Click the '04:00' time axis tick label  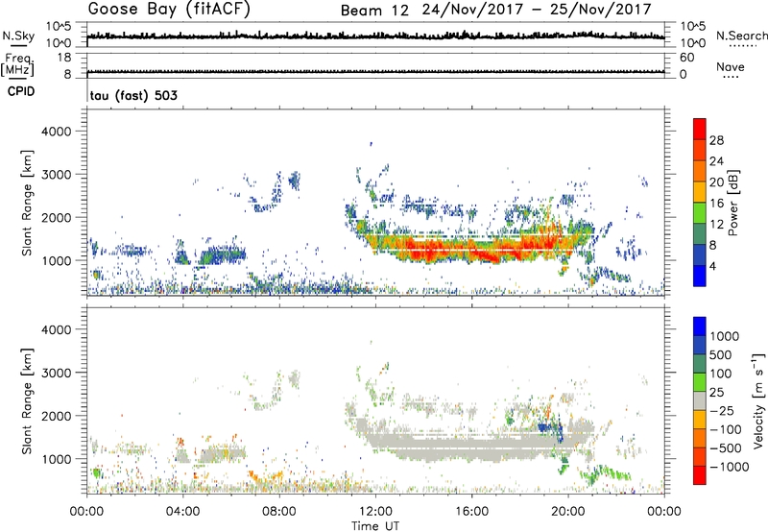pyautogui.click(x=183, y=512)
